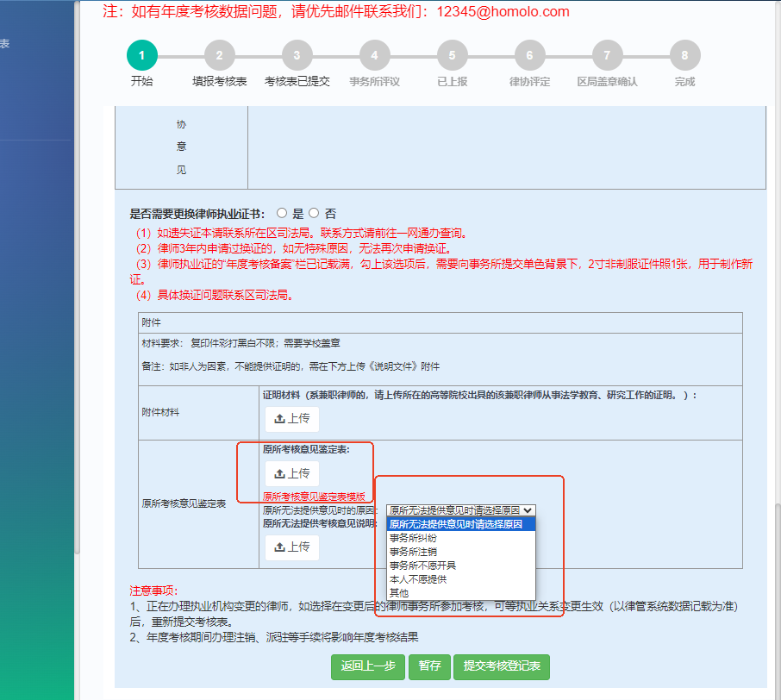This screenshot has height=700, width=781.
Task: Select 其他 in the reason list
Action: (399, 592)
